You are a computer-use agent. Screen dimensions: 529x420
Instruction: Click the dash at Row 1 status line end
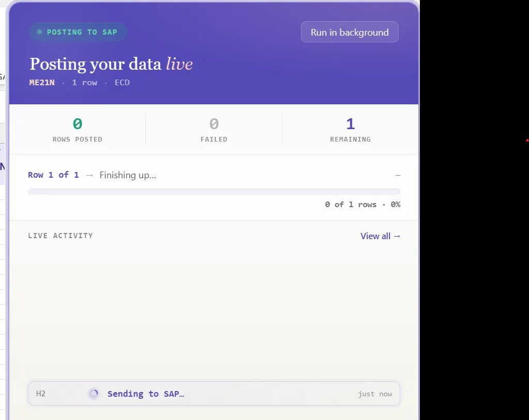click(x=398, y=175)
